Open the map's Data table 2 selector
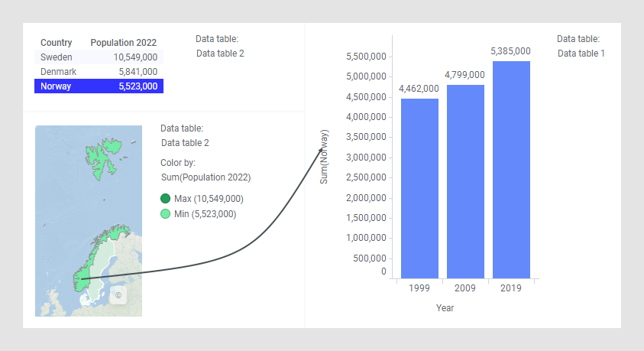This screenshot has width=644, height=351. pyautogui.click(x=185, y=143)
